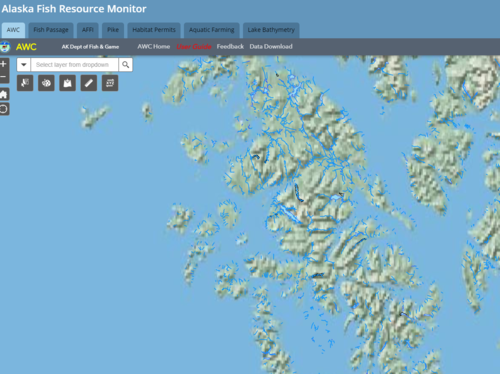Screen dimensions: 500x374
Task: Open the select features tool icon
Action: click(25, 83)
